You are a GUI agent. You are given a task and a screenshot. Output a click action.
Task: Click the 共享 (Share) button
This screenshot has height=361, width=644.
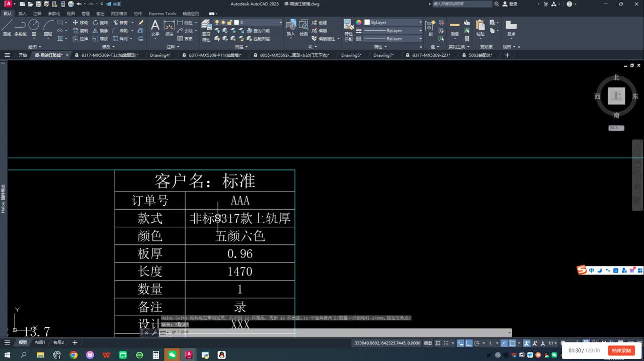coord(113,4)
